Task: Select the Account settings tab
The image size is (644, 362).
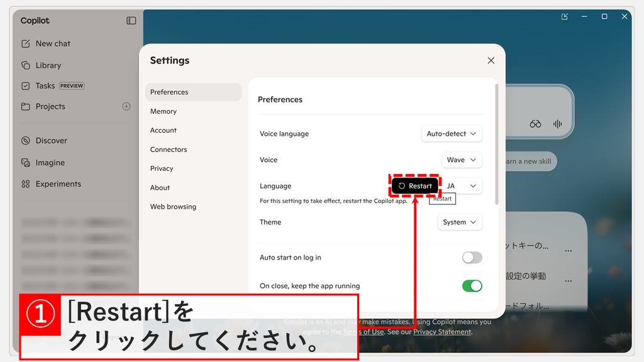Action: click(x=164, y=130)
